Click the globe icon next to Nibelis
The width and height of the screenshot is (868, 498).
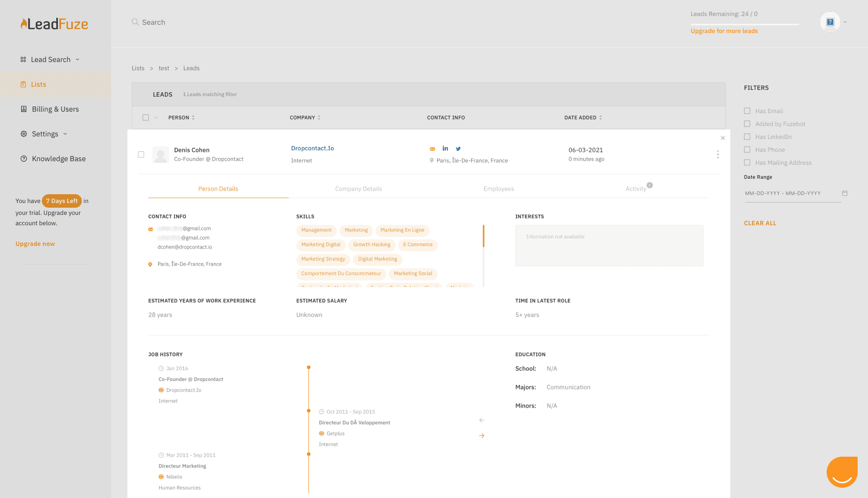[161, 477]
